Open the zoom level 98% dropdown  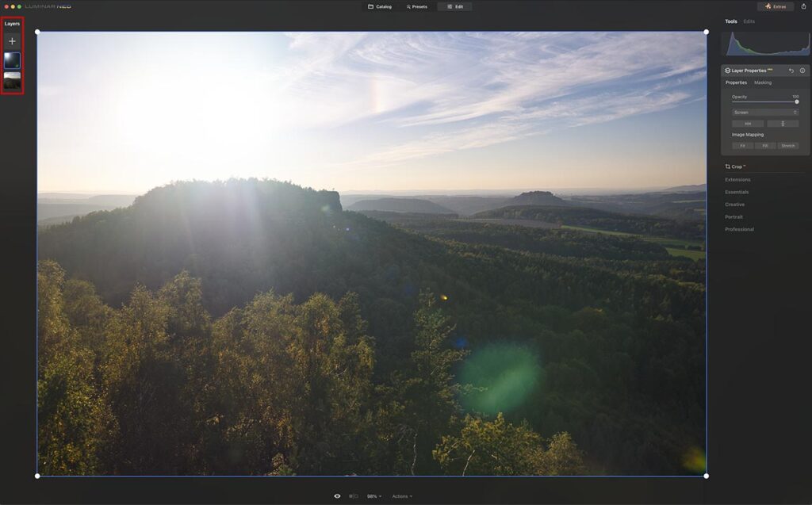coord(373,495)
